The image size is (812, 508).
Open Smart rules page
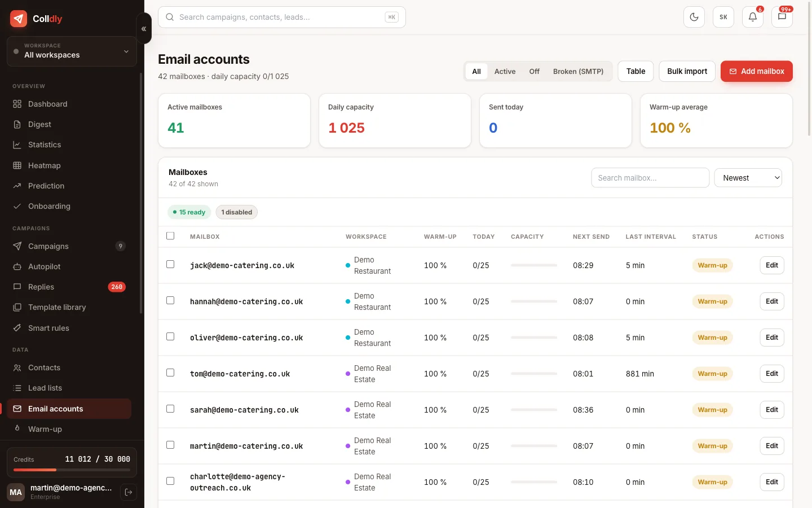pos(69,328)
